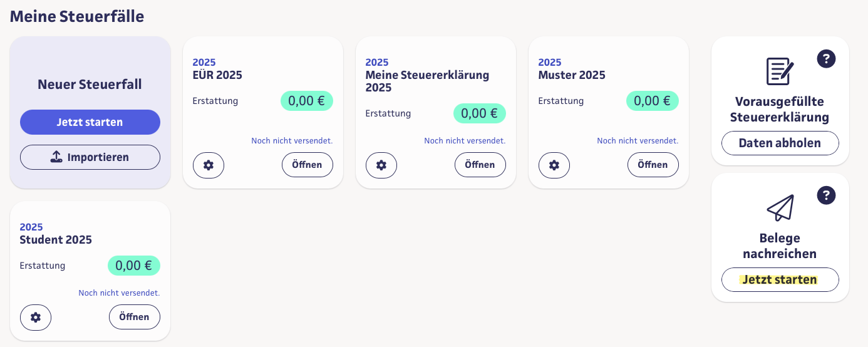Viewport: 868px width, 347px height.
Task: Click 'Noch nicht versendet.' on Student 2025
Action: pos(119,293)
